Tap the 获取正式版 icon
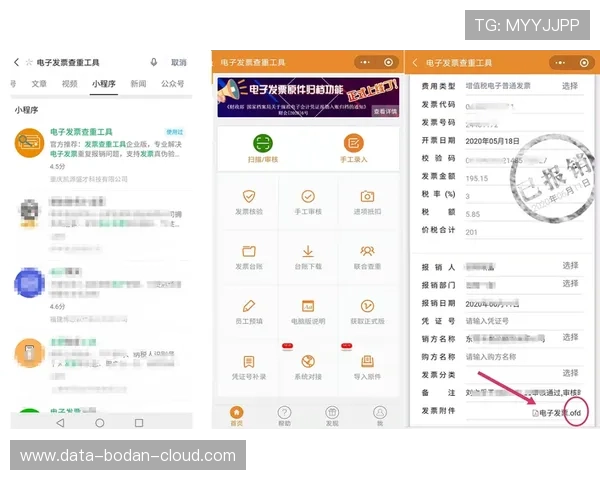Viewport: 600px width, 480px height. pyautogui.click(x=367, y=306)
